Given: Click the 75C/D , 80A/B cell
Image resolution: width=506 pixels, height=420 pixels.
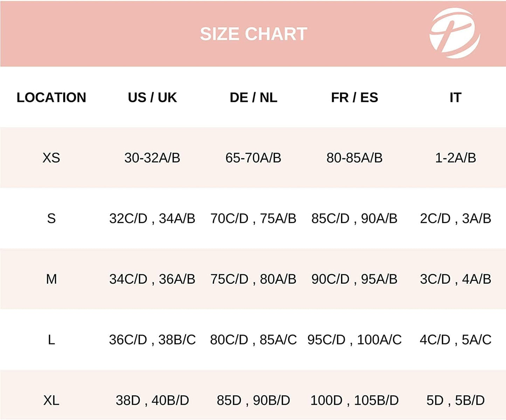Looking at the screenshot, I should (x=254, y=279).
